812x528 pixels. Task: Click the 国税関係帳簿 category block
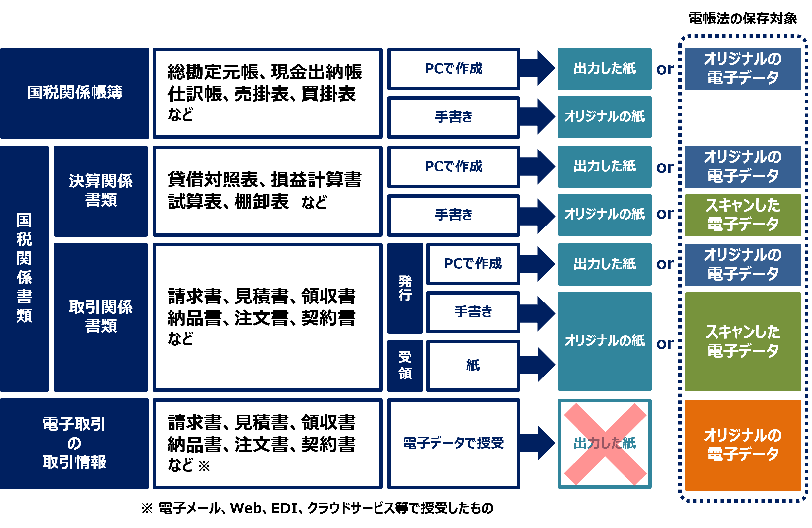tap(68, 86)
